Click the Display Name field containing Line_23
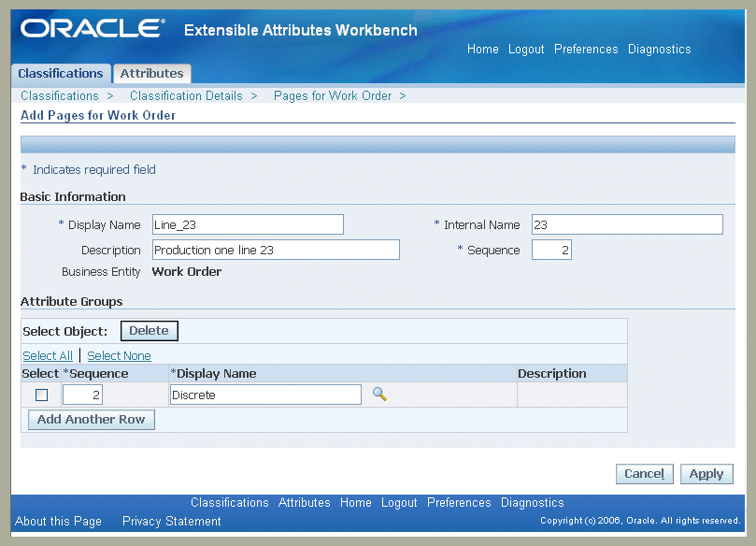The image size is (756, 546). click(248, 224)
